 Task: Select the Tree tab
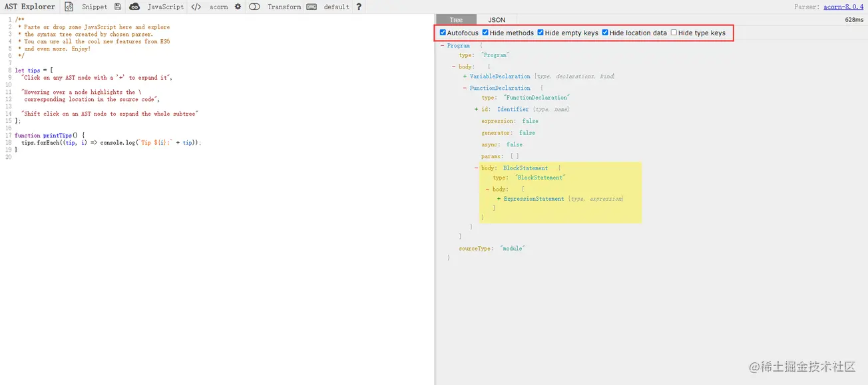tap(456, 20)
